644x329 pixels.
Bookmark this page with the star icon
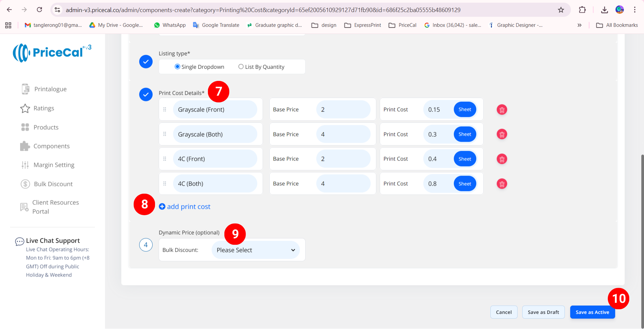coord(561,10)
